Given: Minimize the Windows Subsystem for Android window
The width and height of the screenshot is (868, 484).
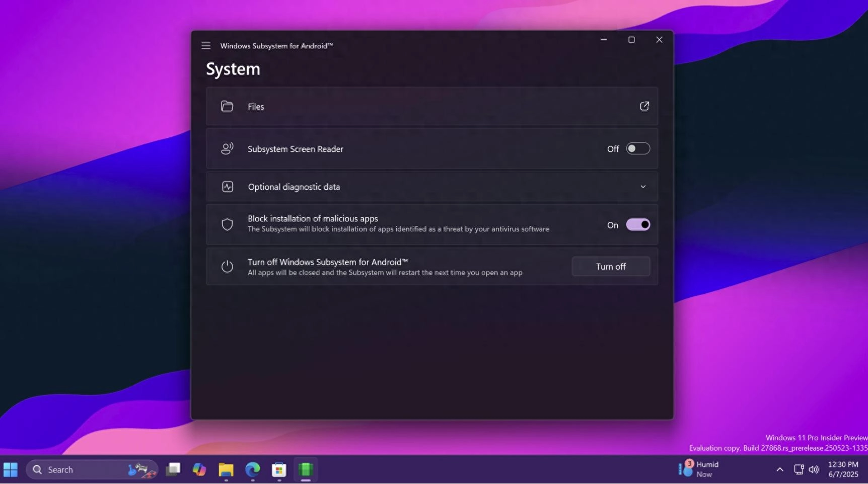Looking at the screenshot, I should [x=604, y=40].
